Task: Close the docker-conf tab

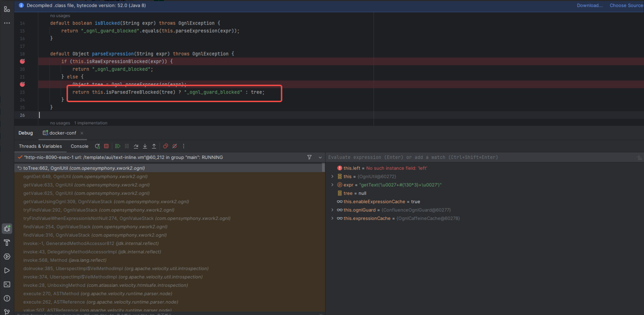Action: click(x=82, y=133)
